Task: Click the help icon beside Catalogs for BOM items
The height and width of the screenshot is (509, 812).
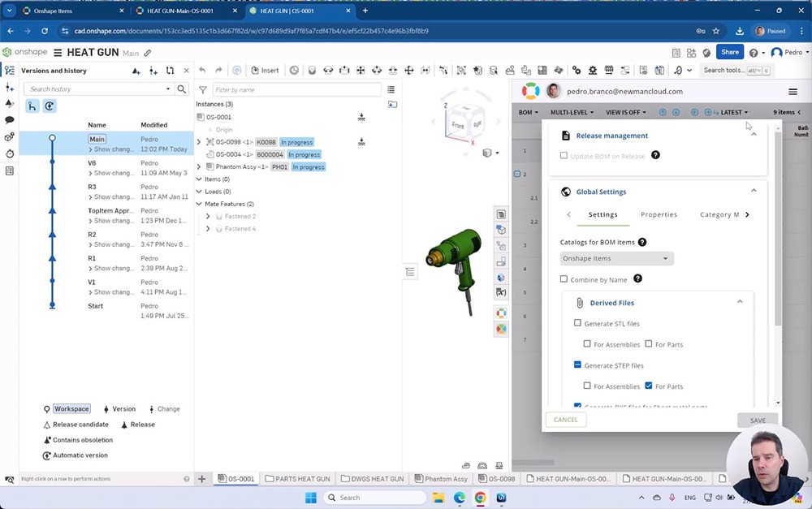Action: point(642,243)
